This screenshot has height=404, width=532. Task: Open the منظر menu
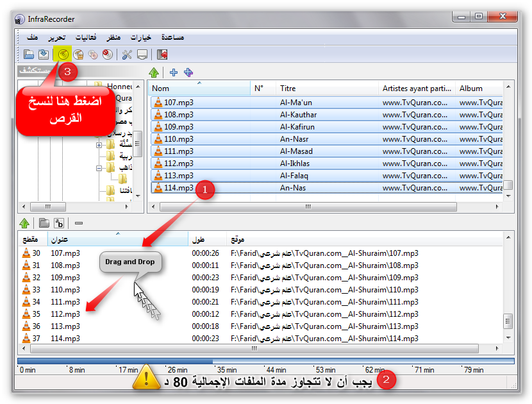point(113,37)
